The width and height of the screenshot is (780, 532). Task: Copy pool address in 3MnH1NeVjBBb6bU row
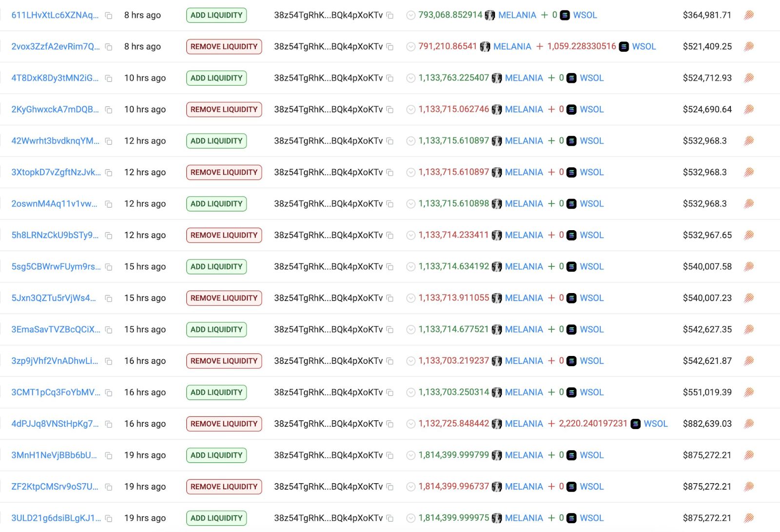coord(390,455)
